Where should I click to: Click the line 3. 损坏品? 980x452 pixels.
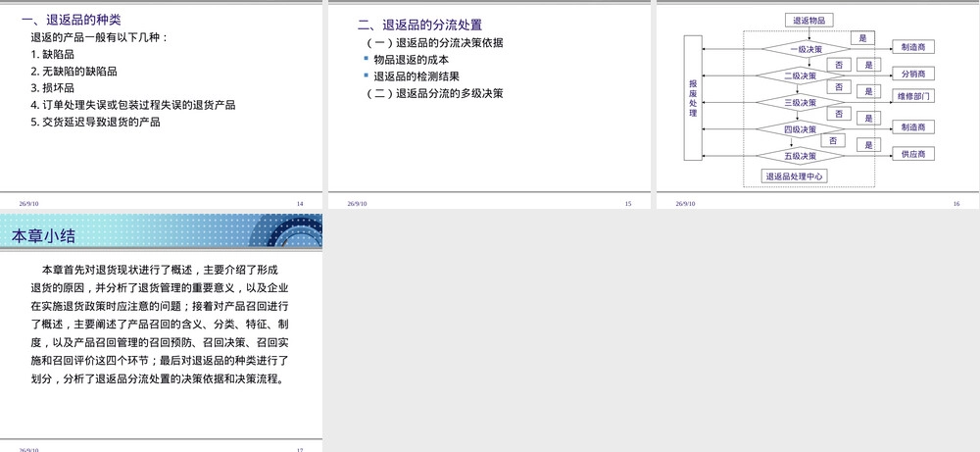coord(53,87)
